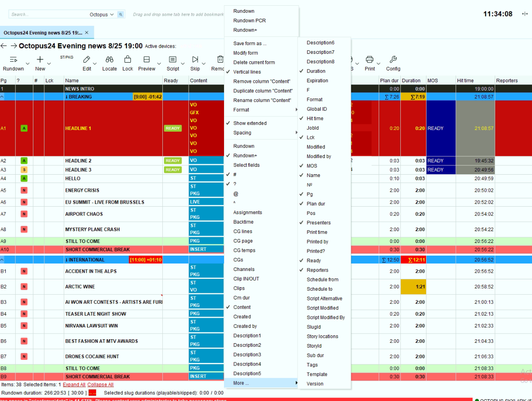
Task: Click the Lock padlock icon
Action: pyautogui.click(x=128, y=60)
